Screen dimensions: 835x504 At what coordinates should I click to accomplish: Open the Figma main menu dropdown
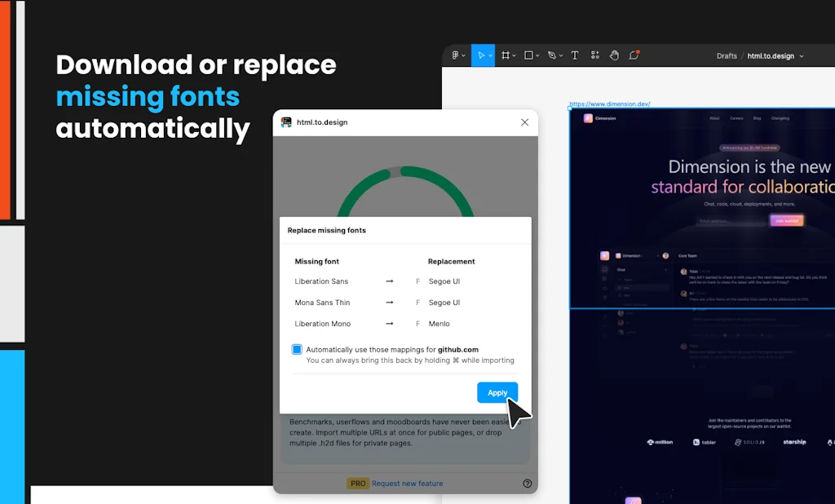pos(456,55)
